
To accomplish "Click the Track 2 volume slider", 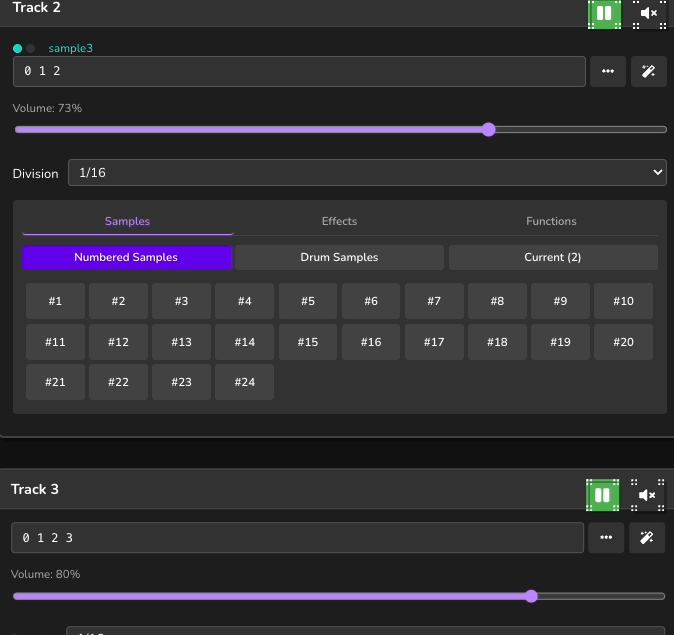I will pyautogui.click(x=340, y=129).
